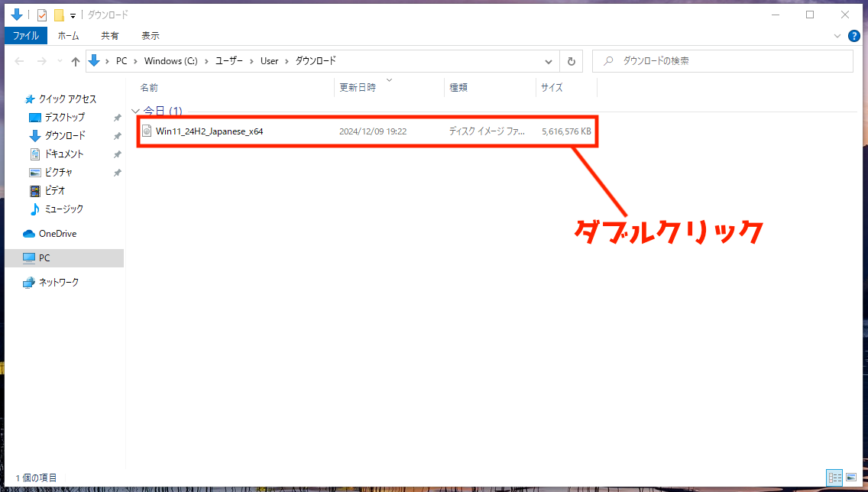Open the recent locations dropdown arrow
The height and width of the screenshot is (492, 868).
(x=60, y=61)
